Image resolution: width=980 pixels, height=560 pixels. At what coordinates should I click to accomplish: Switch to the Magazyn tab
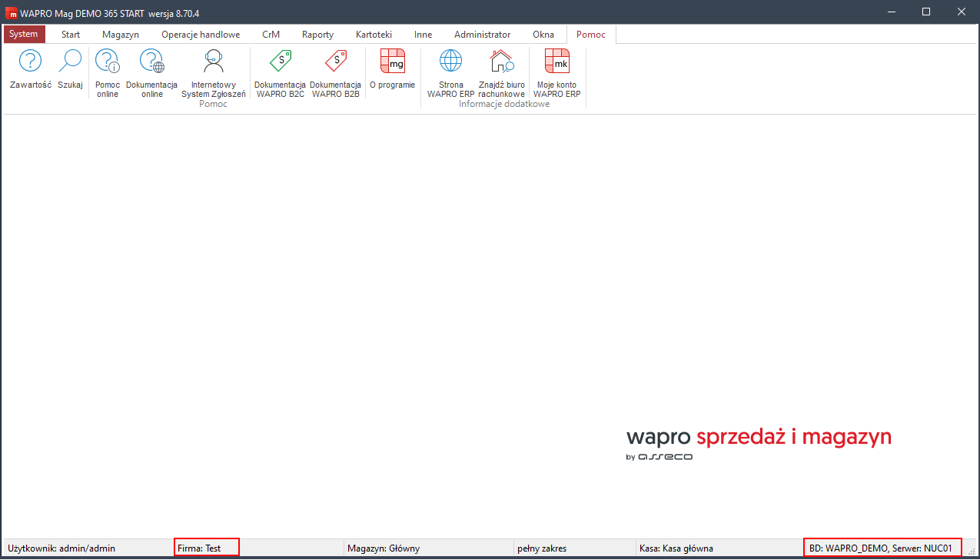click(x=121, y=35)
